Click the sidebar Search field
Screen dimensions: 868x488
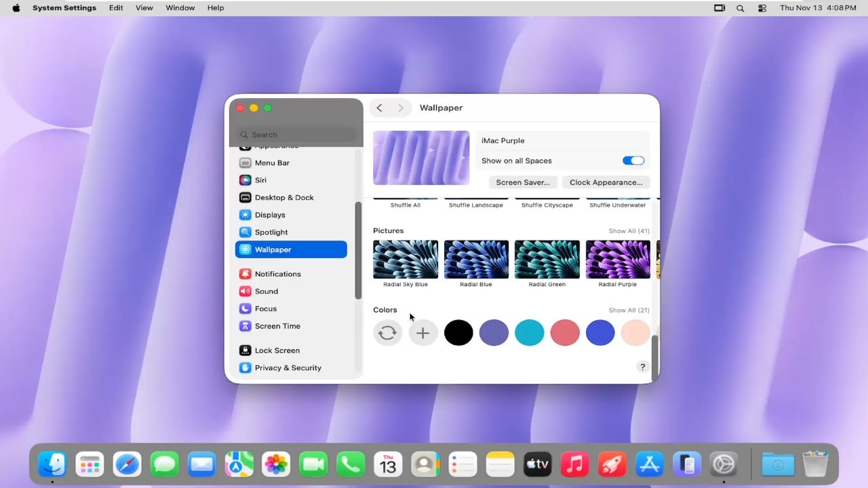pyautogui.click(x=296, y=134)
